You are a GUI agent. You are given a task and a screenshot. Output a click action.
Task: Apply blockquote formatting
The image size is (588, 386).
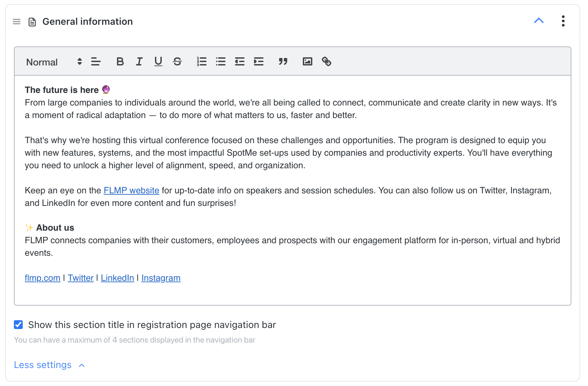(283, 61)
